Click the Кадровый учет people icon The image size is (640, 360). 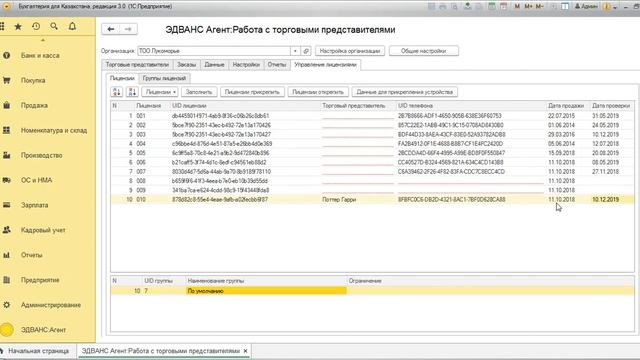(x=7, y=230)
